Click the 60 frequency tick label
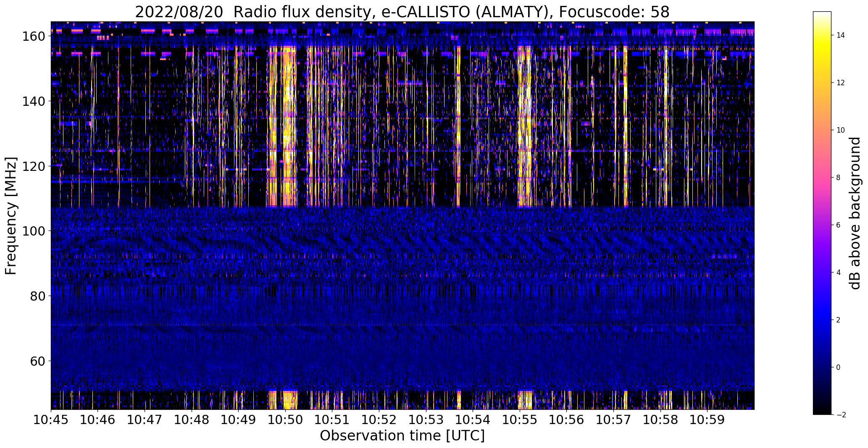The image size is (868, 448). (37, 361)
